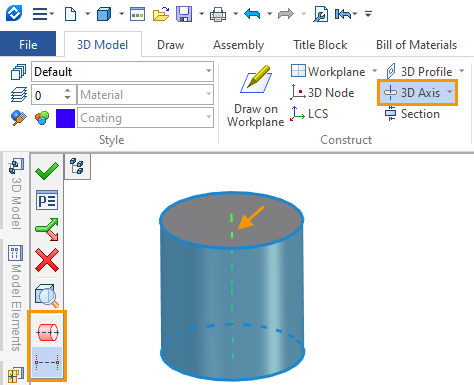Click the blue color swatch
Screen dimensions: 474x385
(65, 118)
